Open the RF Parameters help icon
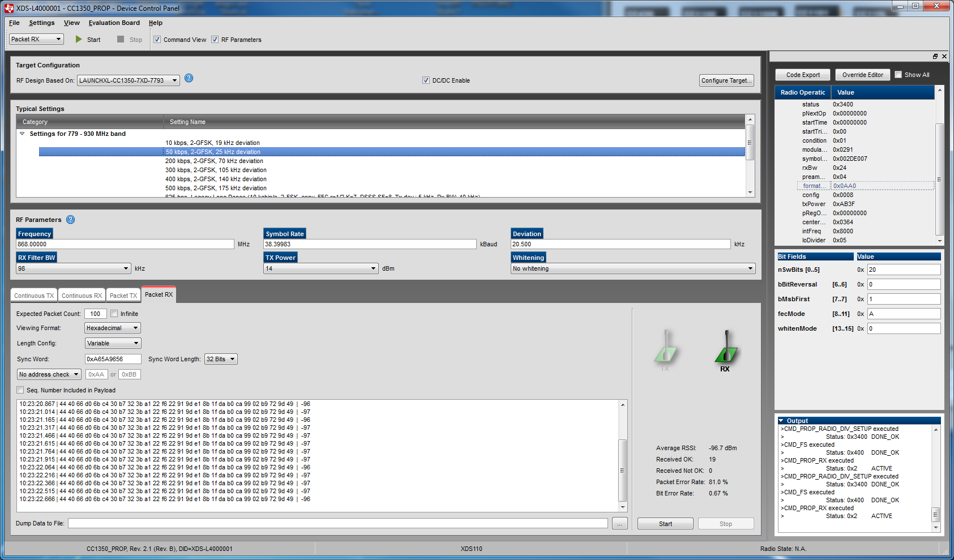954x560 pixels. pos(70,220)
